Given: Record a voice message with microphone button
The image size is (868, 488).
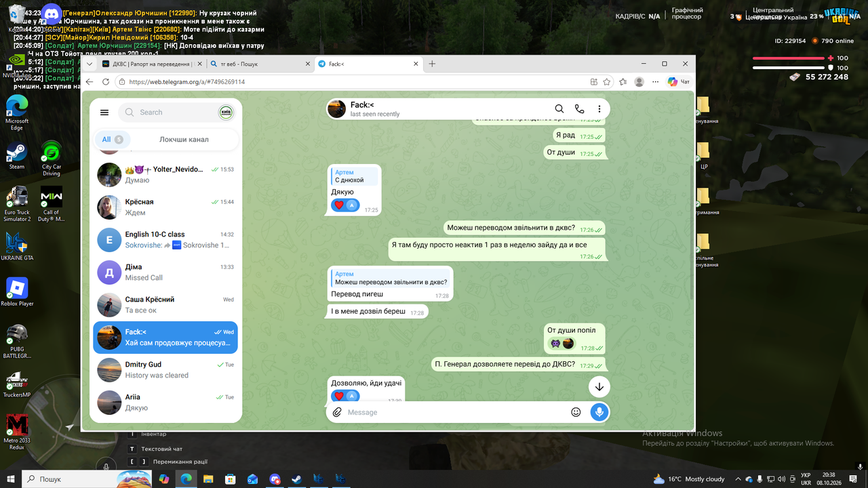Looking at the screenshot, I should [x=599, y=412].
